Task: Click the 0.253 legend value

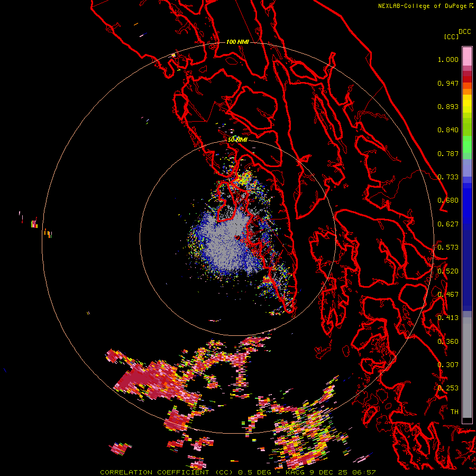Action: (448, 388)
